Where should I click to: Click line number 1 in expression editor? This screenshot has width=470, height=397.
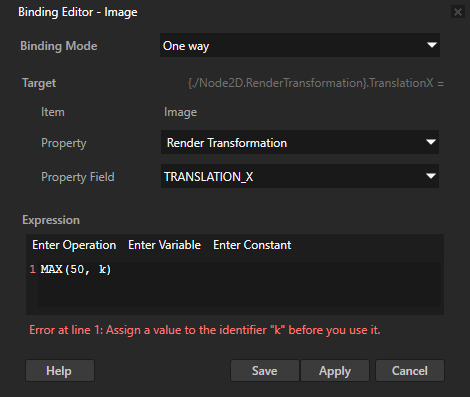[x=32, y=269]
